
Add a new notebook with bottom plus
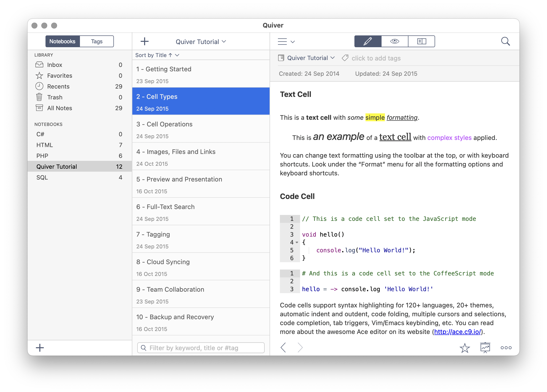(x=40, y=348)
